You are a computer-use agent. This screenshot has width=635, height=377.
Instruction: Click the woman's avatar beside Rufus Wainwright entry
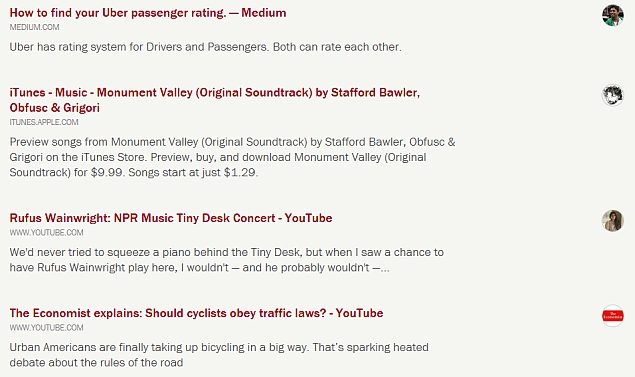[x=613, y=221]
